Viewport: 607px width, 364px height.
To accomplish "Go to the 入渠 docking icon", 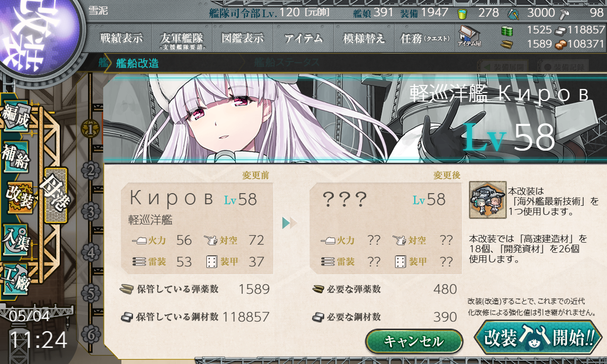I will [15, 237].
